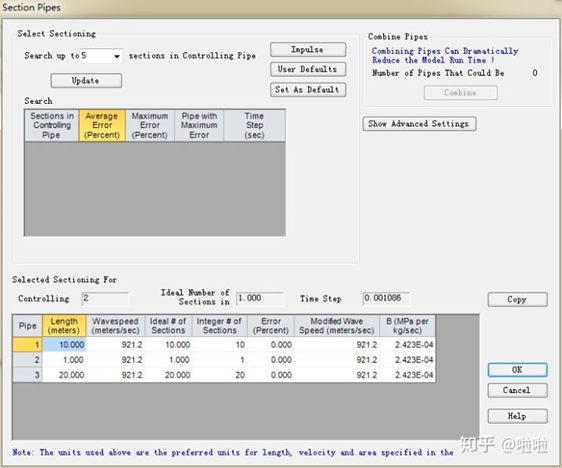The height and width of the screenshot is (468, 562).
Task: Select pipe row 2 header
Action: click(28, 360)
